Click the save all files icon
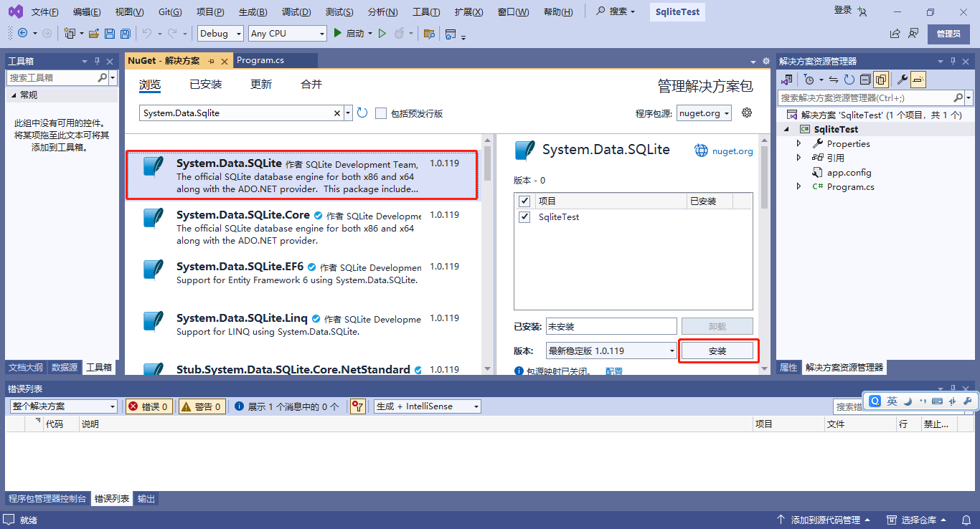Viewport: 980px width, 529px height. (x=125, y=33)
